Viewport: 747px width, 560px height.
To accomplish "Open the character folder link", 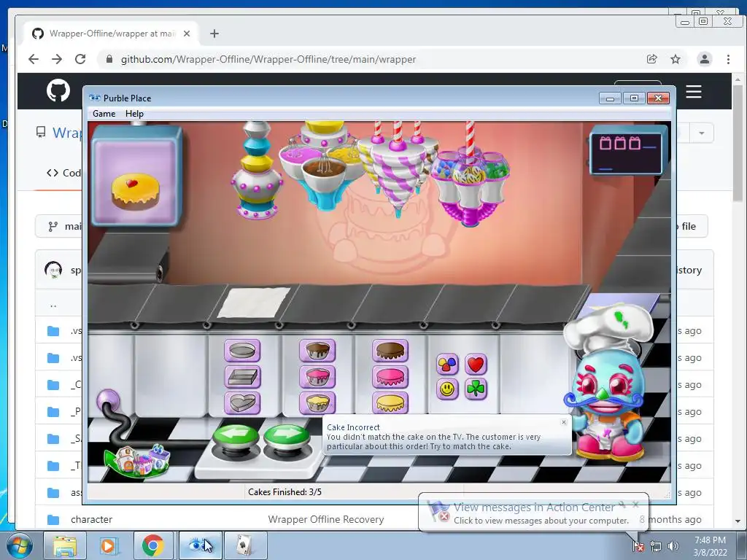I will 91,519.
